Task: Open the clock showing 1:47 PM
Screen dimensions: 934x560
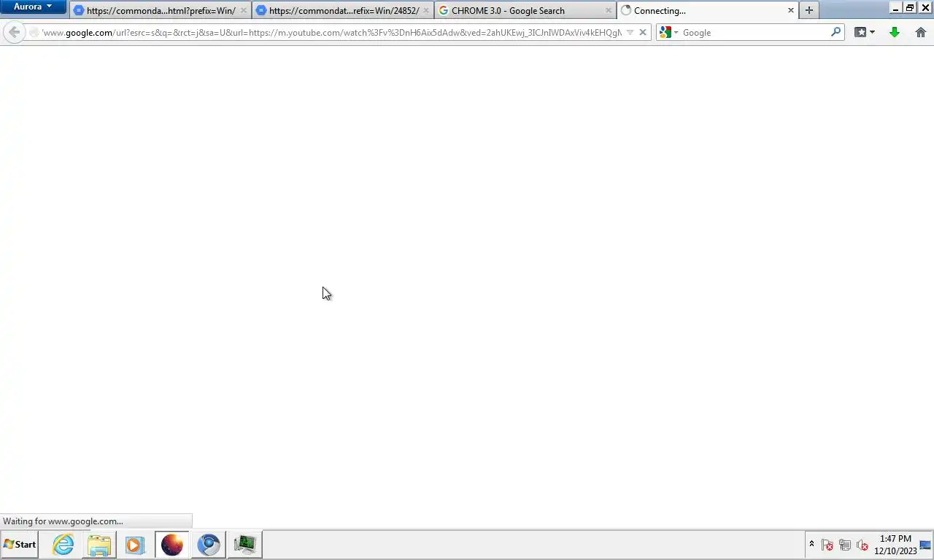Action: 895,545
